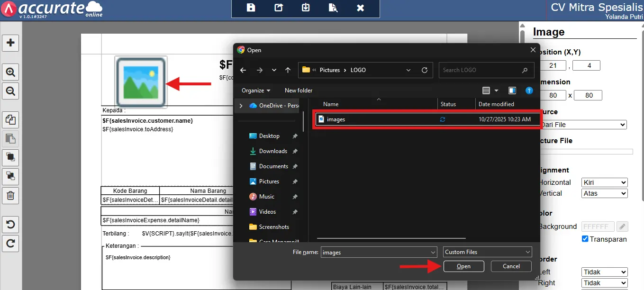
Task: Open the Custom Files type dropdown
Action: (x=488, y=252)
